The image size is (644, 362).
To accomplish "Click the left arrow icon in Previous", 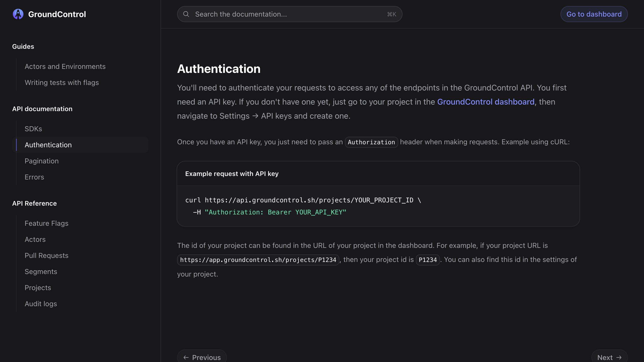I will [x=186, y=357].
